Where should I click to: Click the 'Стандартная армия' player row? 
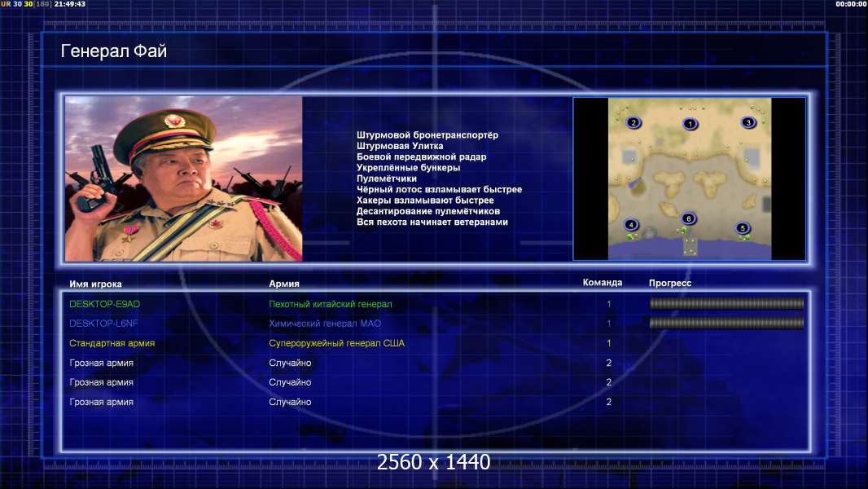(435, 343)
